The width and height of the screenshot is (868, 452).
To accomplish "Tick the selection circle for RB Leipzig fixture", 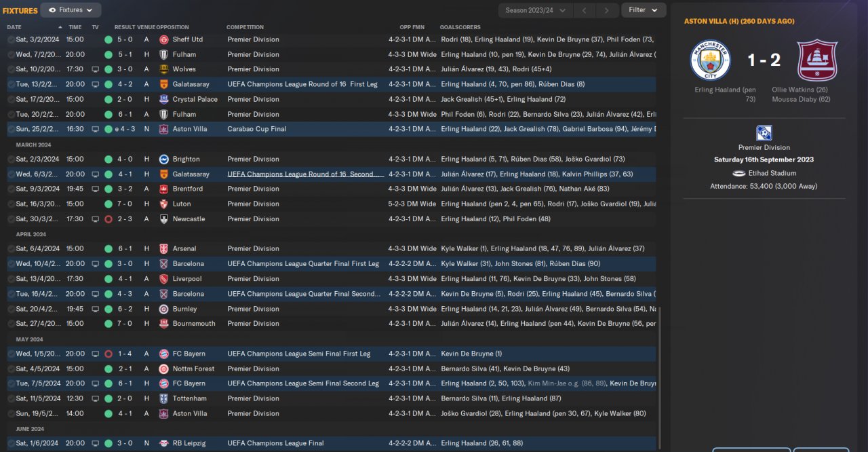I will click(x=11, y=443).
